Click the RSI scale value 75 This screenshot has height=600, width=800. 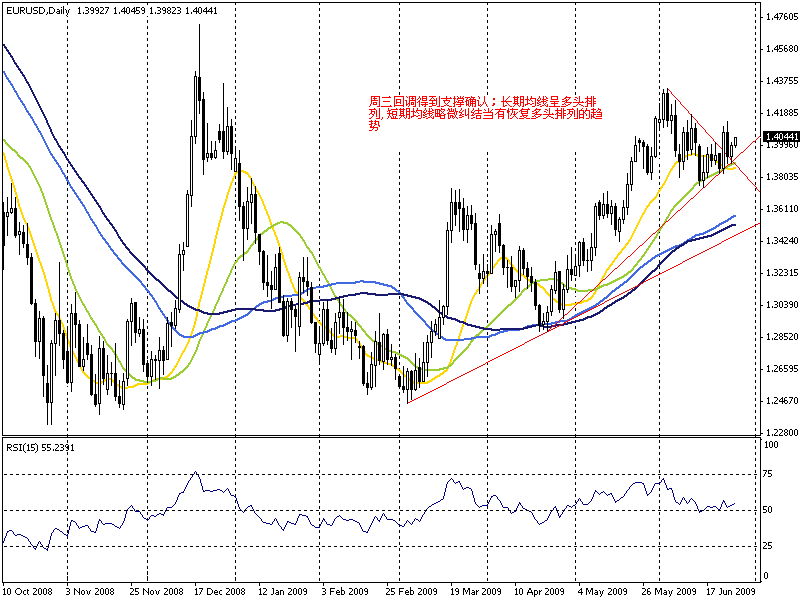click(768, 474)
